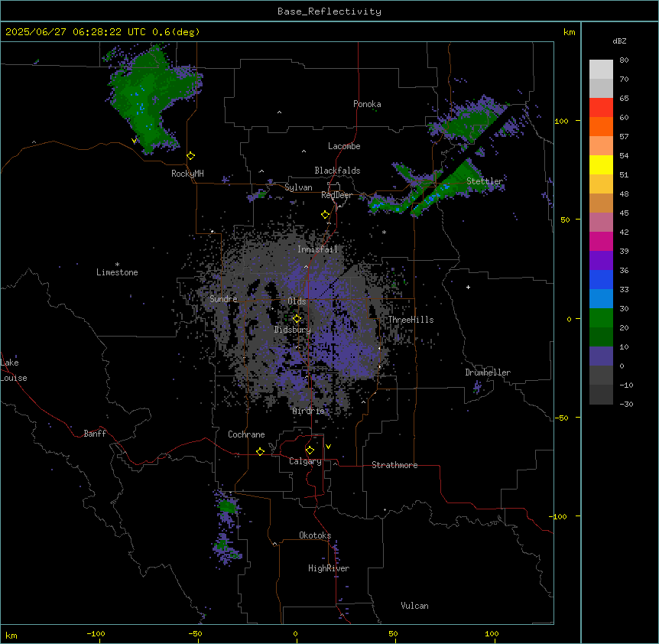659x644 pixels.
Task: Click the Ponoka city label
Action: [367, 104]
